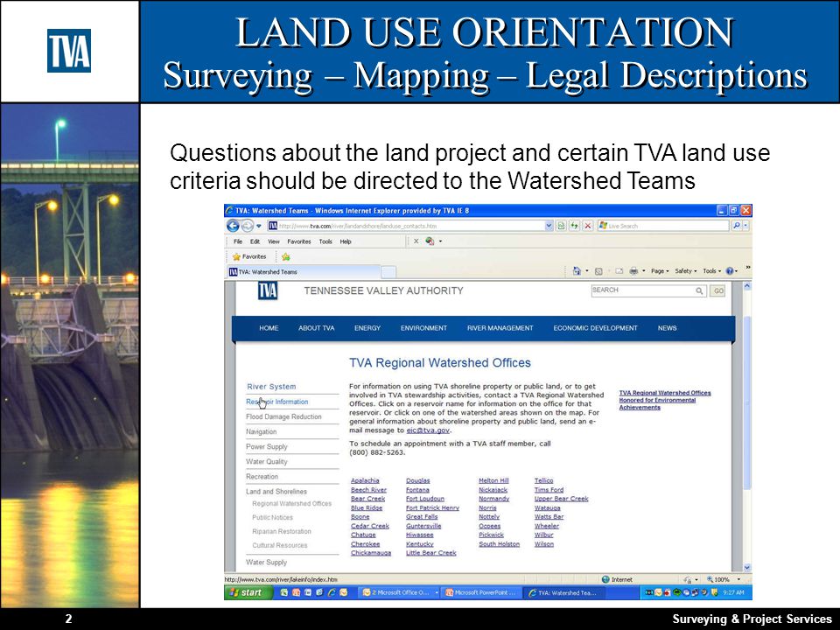Click the Windows Start button
Screen dimensions: 840x630
coord(248,592)
